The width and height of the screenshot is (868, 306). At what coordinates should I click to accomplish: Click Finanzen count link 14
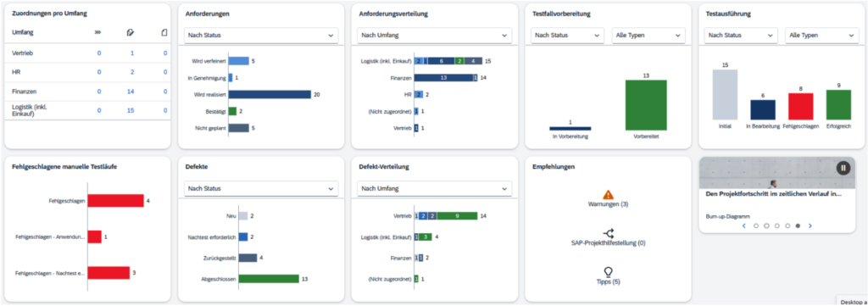click(131, 92)
